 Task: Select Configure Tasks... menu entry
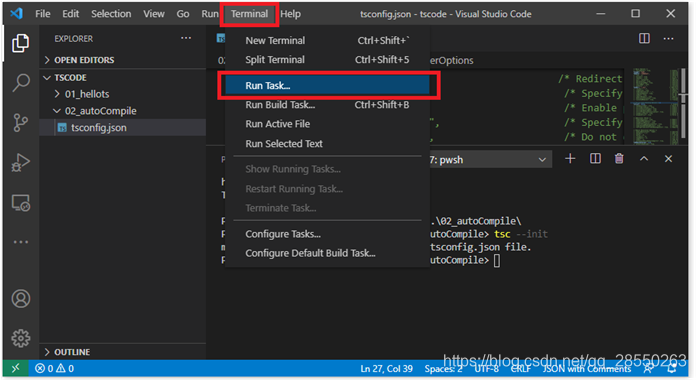(327, 234)
